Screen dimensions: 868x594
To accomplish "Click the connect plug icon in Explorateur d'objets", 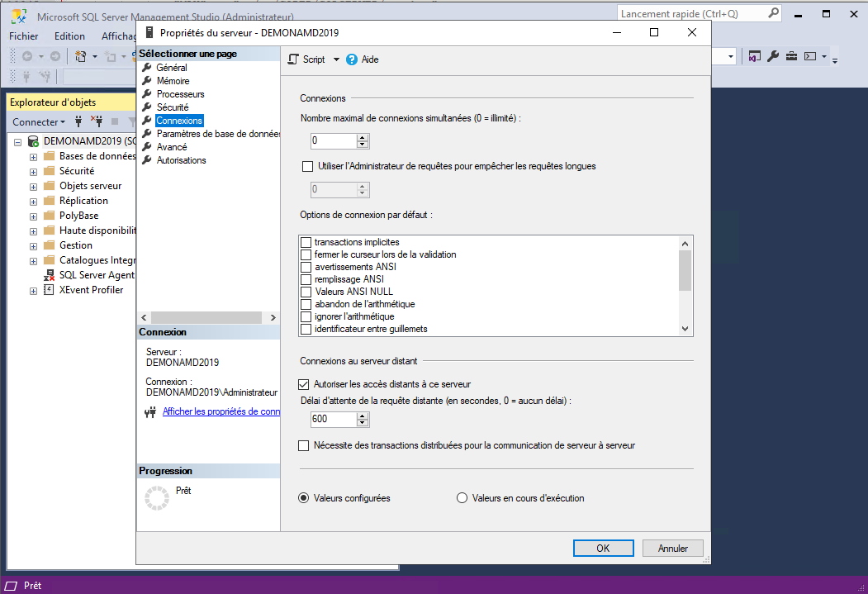I will coord(78,121).
